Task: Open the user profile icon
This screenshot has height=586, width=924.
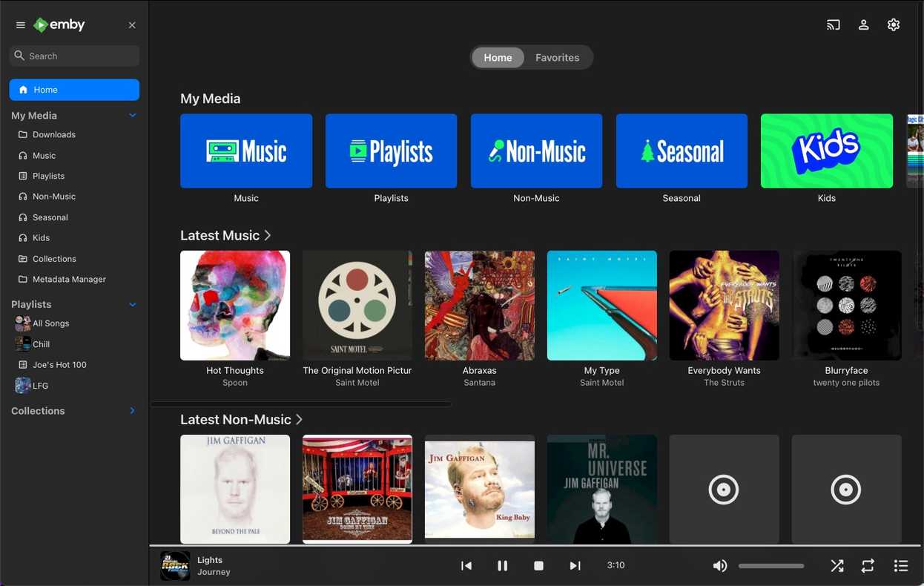Action: pyautogui.click(x=864, y=24)
